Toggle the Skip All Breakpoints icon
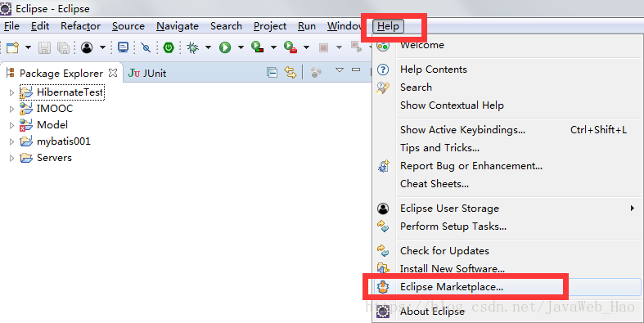 coord(146,47)
